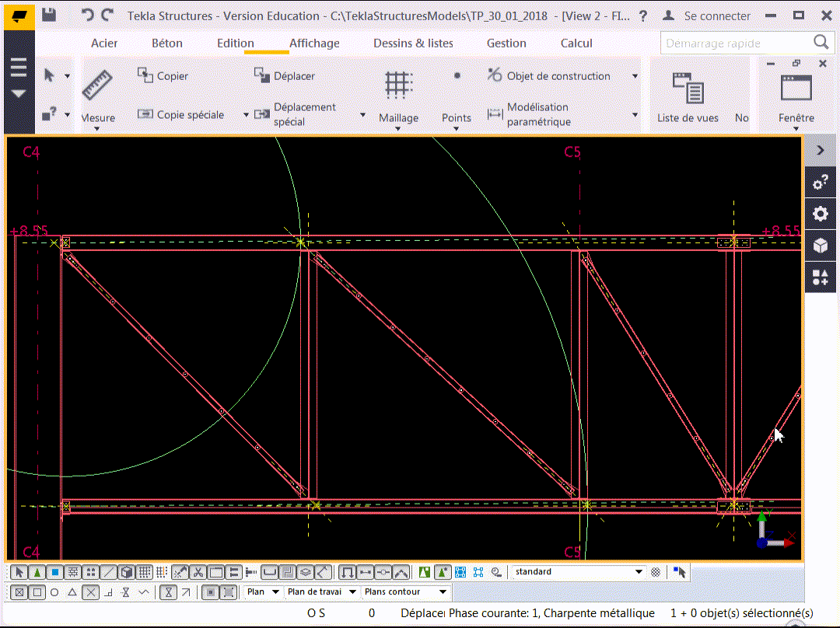Image resolution: width=840 pixels, height=628 pixels.
Task: Click Déplacement spécial command
Action: 296,114
